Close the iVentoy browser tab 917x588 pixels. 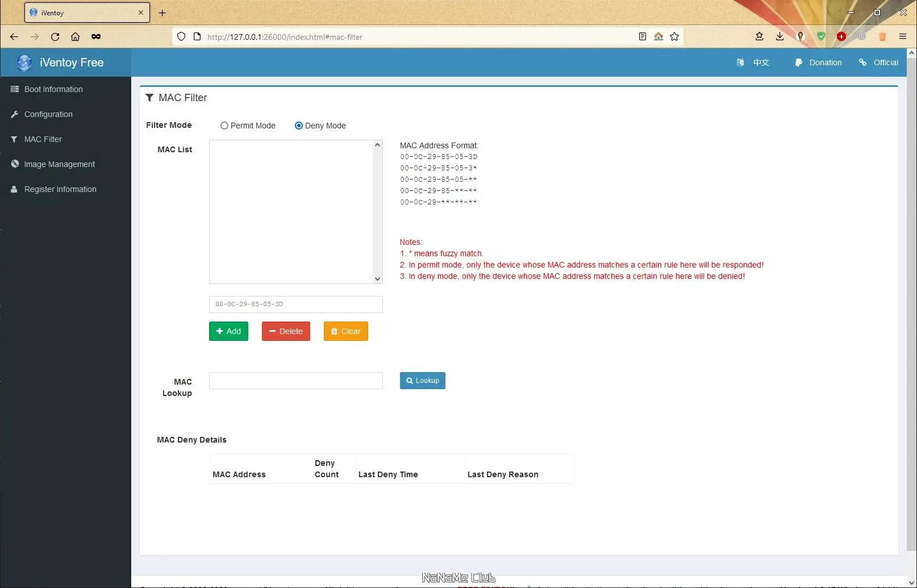(x=141, y=12)
